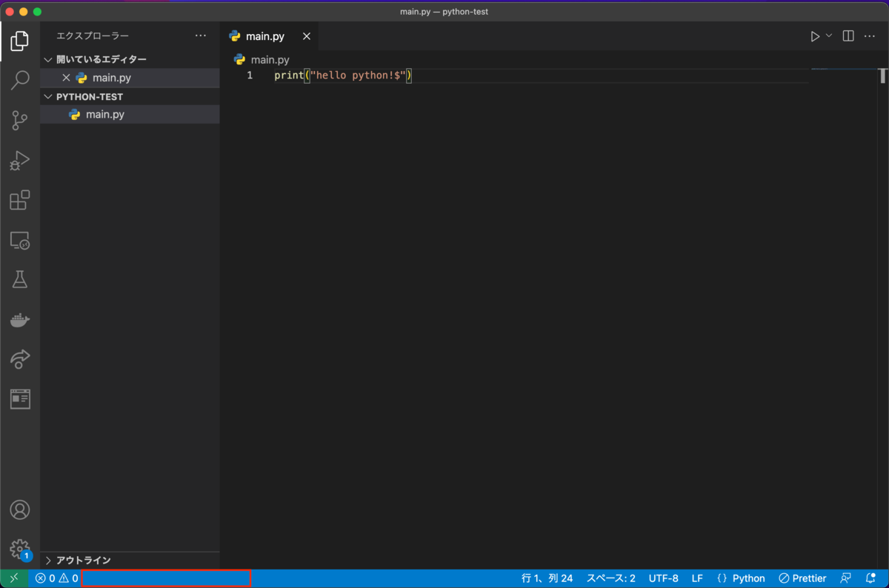Image resolution: width=889 pixels, height=588 pixels.
Task: Select main.py in open editors list
Action: [x=130, y=78]
